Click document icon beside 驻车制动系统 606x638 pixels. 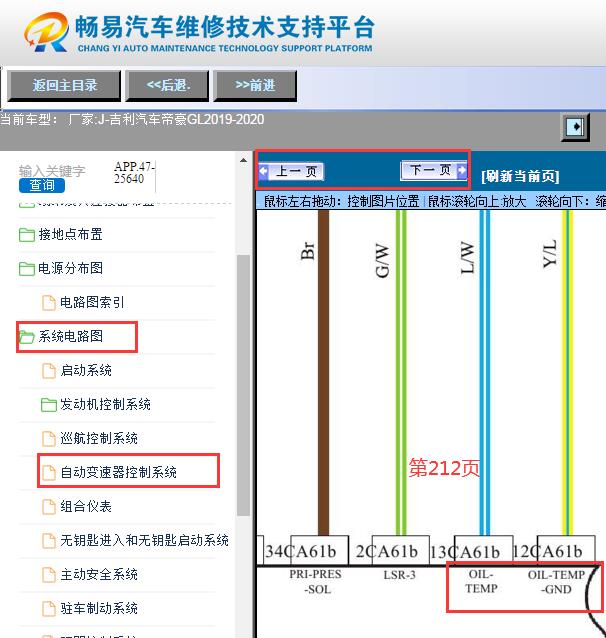pos(49,609)
